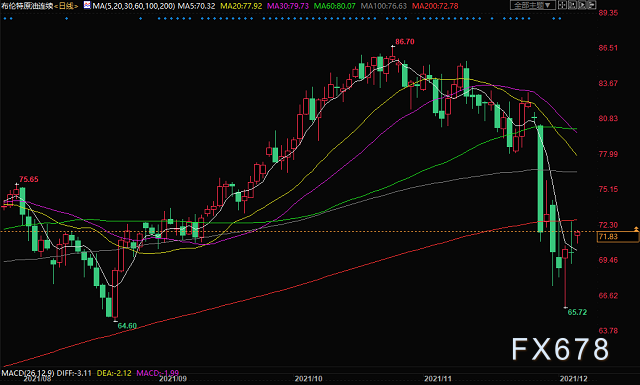Click the 65.72 low price marker
Viewport: 640px width, 385px height.
pos(577,312)
